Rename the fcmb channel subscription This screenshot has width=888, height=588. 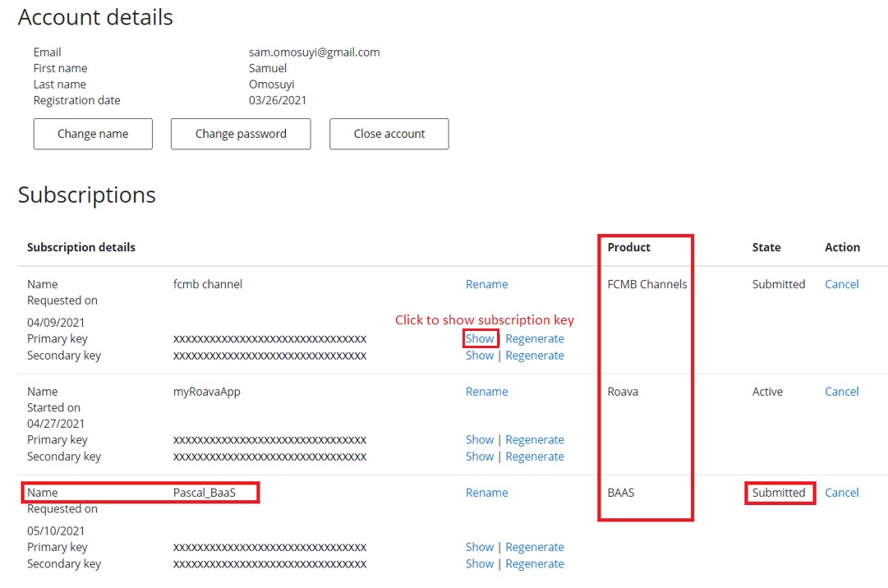click(x=486, y=284)
